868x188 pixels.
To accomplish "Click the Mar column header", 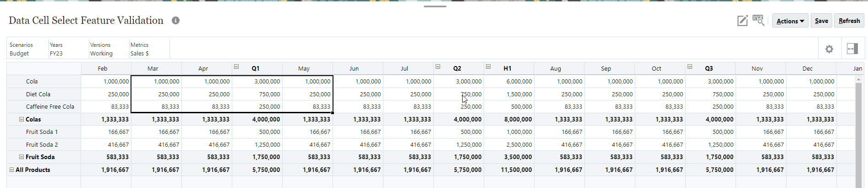I will [x=156, y=68].
